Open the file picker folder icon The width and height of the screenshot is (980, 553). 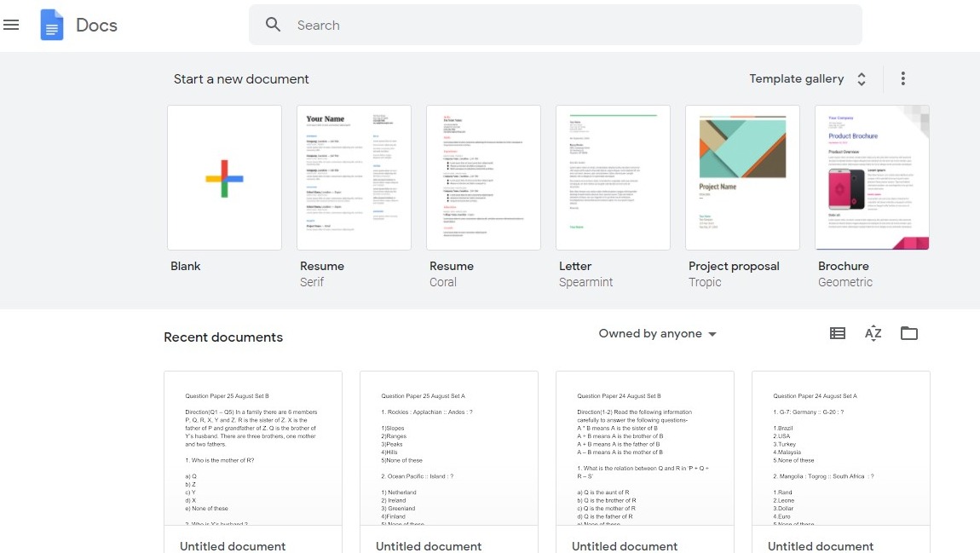coord(908,333)
